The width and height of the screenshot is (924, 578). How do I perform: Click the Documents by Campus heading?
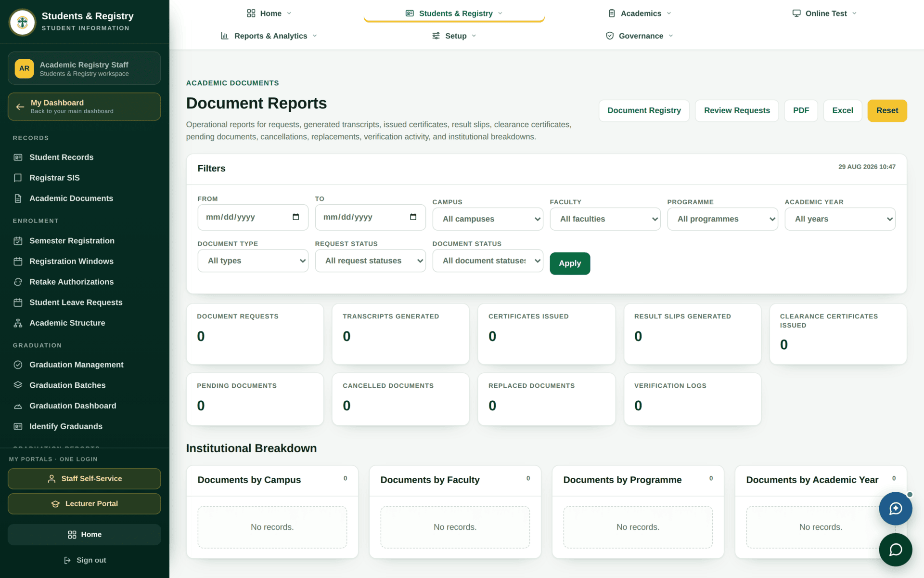coord(249,480)
